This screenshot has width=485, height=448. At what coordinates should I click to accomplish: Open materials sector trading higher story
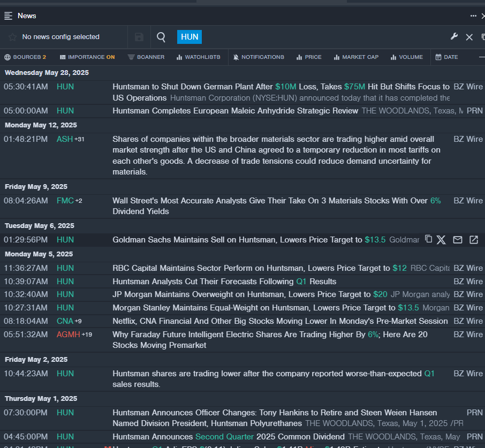coord(276,156)
